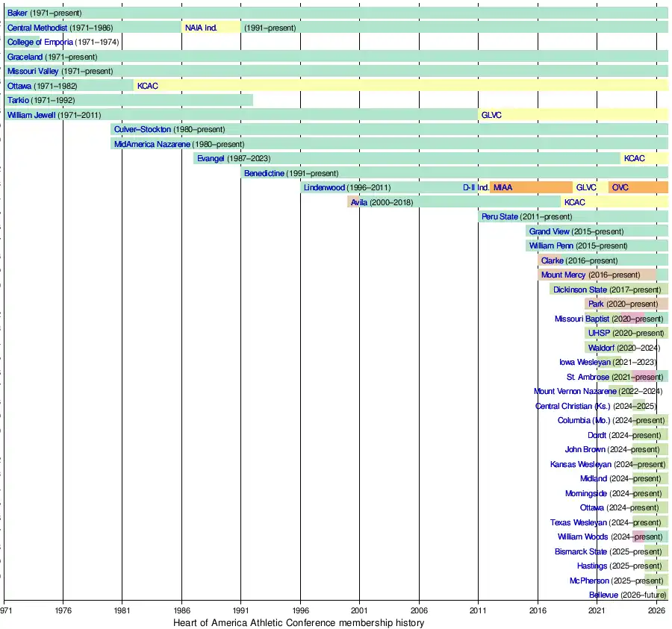Open Ottawa (2024–present) link
672x629 pixels.
tap(592, 508)
